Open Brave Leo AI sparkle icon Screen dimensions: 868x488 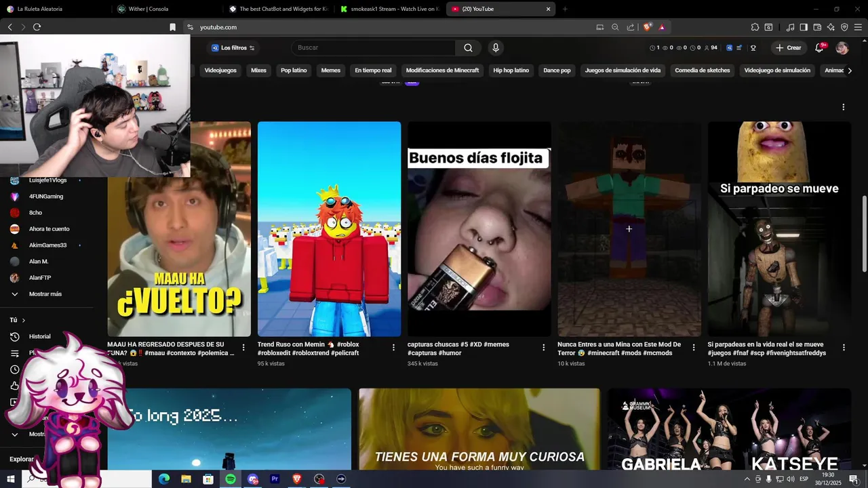(831, 27)
